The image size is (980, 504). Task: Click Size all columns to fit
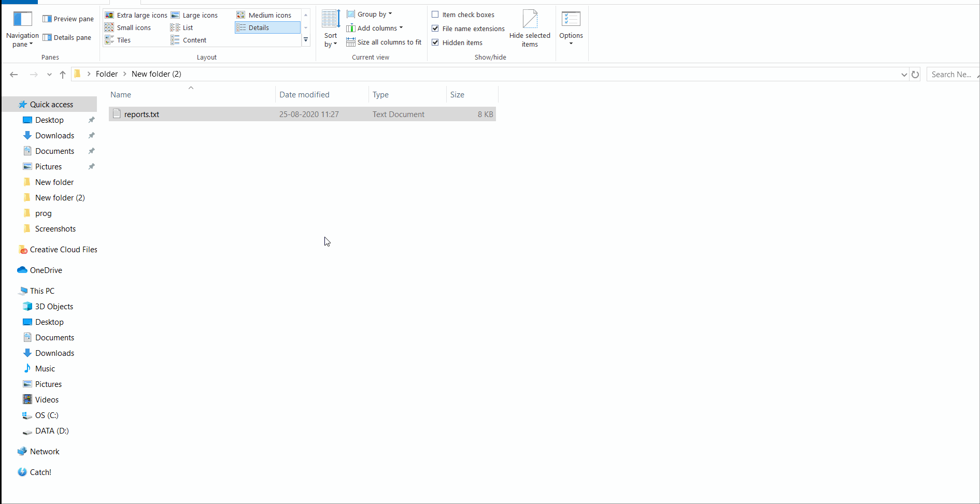point(384,42)
